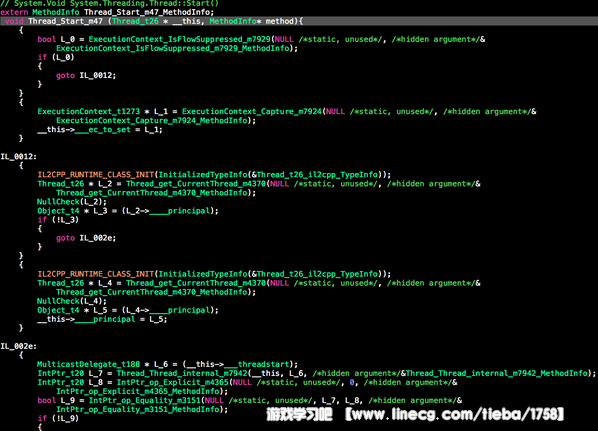Click the 'bool L_9' declaration line
Viewport: 598px width, 431px height.
249,400
